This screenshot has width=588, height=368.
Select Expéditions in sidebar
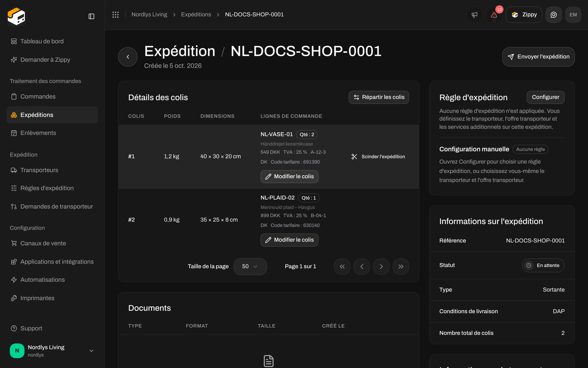(52, 115)
